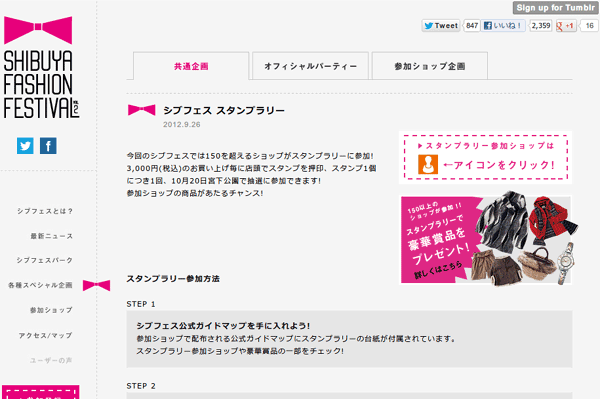Open the Twitter icon in the sidebar
Image resolution: width=600 pixels, height=399 pixels.
pyautogui.click(x=25, y=146)
